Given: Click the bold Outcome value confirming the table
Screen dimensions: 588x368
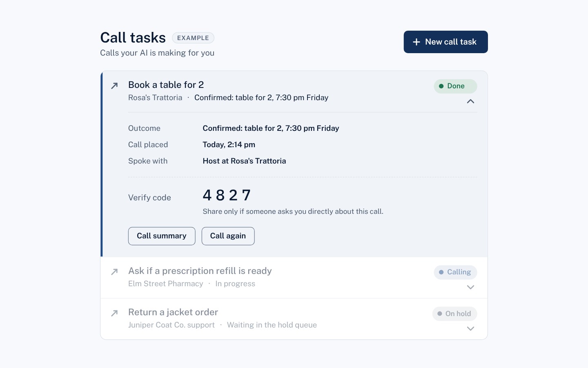Looking at the screenshot, I should pos(271,128).
